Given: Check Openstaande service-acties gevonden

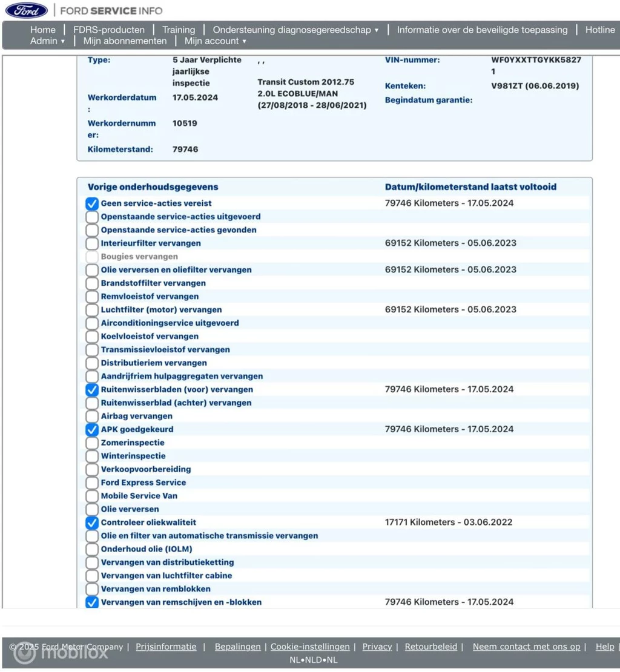Looking at the screenshot, I should coord(91,230).
